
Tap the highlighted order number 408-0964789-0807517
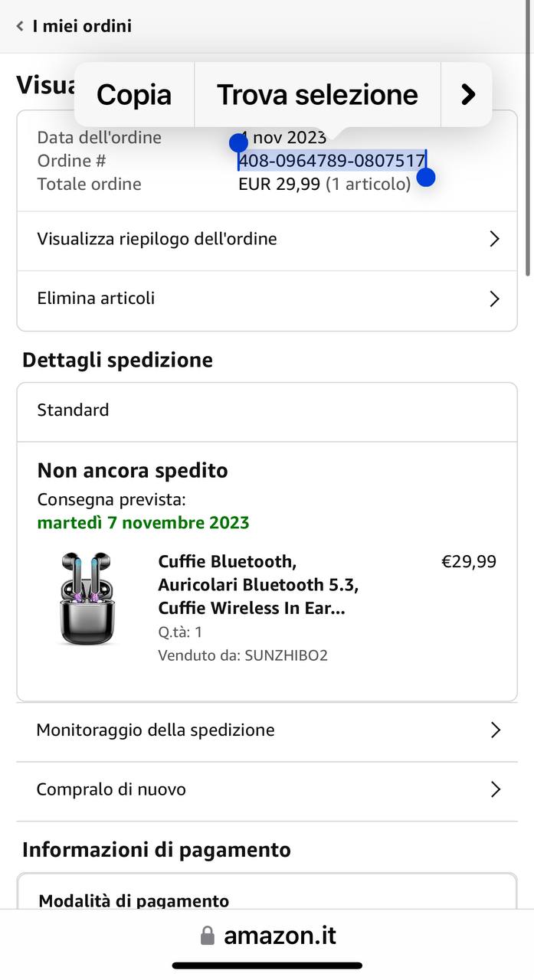coord(331,161)
